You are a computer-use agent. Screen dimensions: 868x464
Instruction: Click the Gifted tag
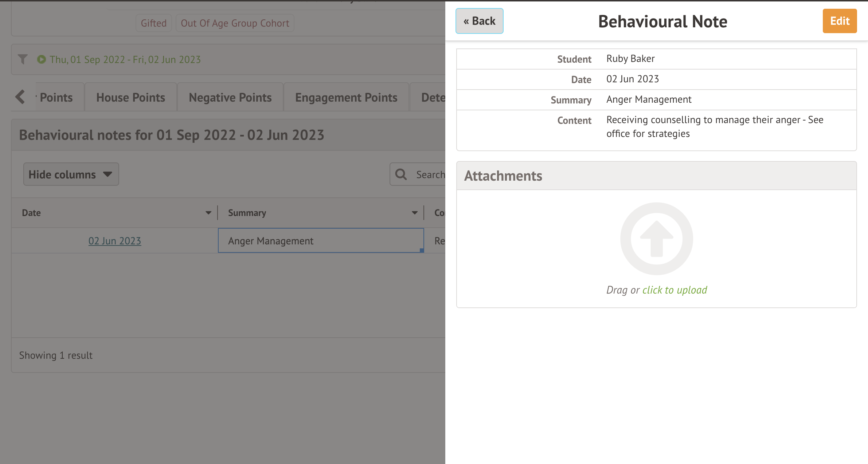click(153, 23)
